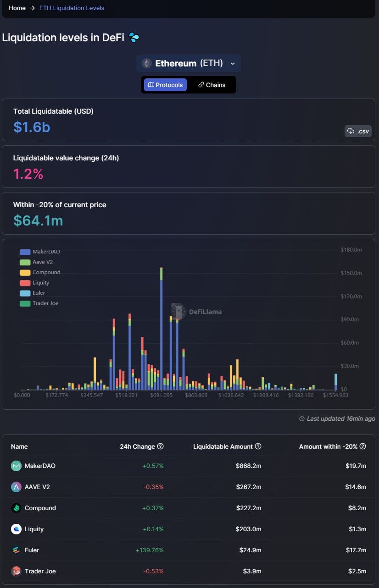
Task: Click the 24h Change help icon
Action: pos(161,446)
